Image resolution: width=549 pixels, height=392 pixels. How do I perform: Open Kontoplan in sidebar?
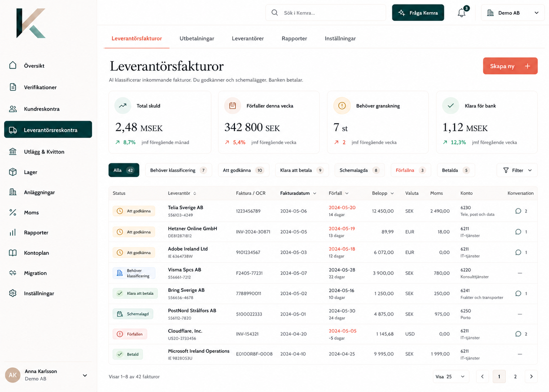(48, 253)
